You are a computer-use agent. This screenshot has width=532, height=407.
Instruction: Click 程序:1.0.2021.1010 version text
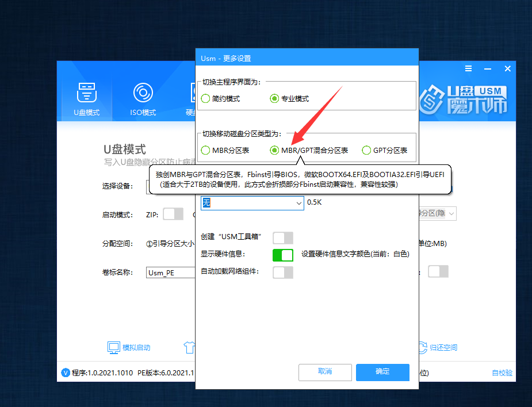pyautogui.click(x=102, y=373)
